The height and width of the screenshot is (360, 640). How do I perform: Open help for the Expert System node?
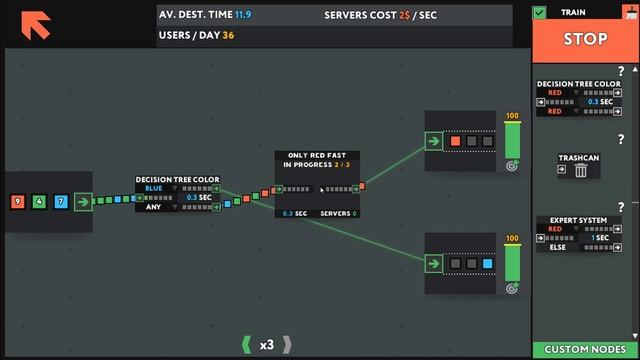[621, 207]
